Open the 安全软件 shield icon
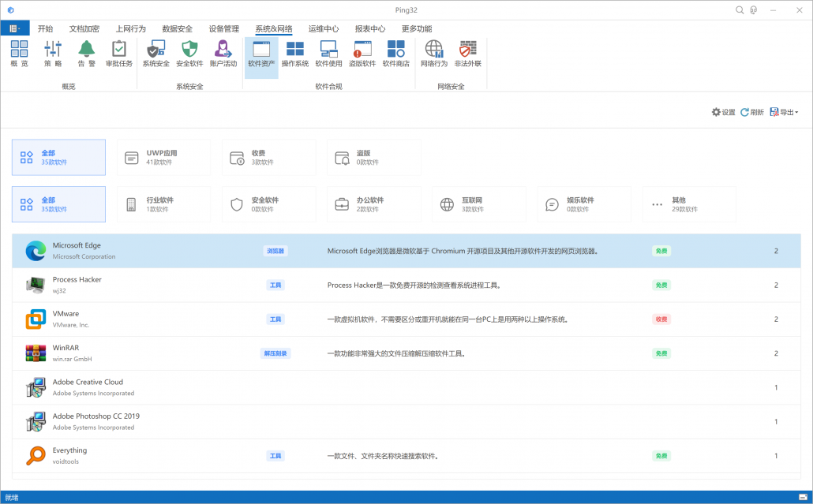Viewport: 813px width, 504px height. [189, 54]
